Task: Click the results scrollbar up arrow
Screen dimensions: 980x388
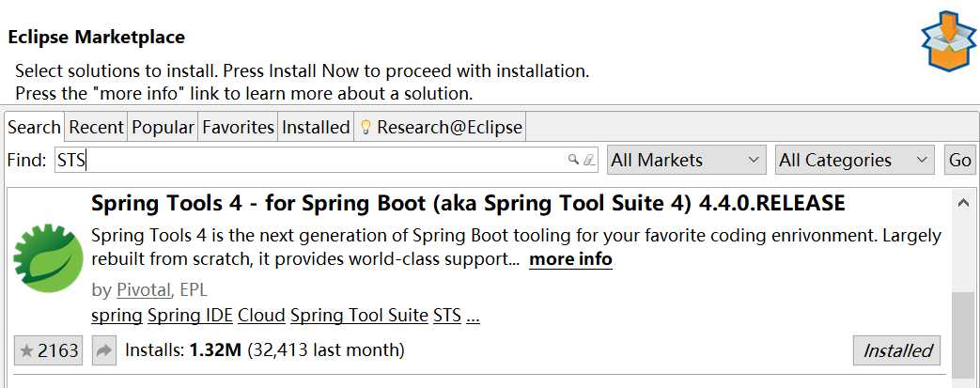Action: (x=963, y=203)
